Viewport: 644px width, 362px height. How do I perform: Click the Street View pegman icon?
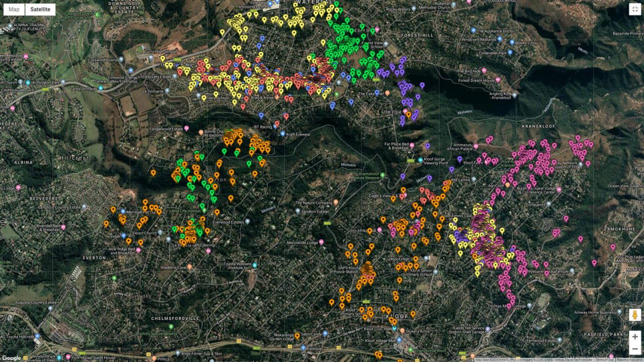pyautogui.click(x=635, y=315)
